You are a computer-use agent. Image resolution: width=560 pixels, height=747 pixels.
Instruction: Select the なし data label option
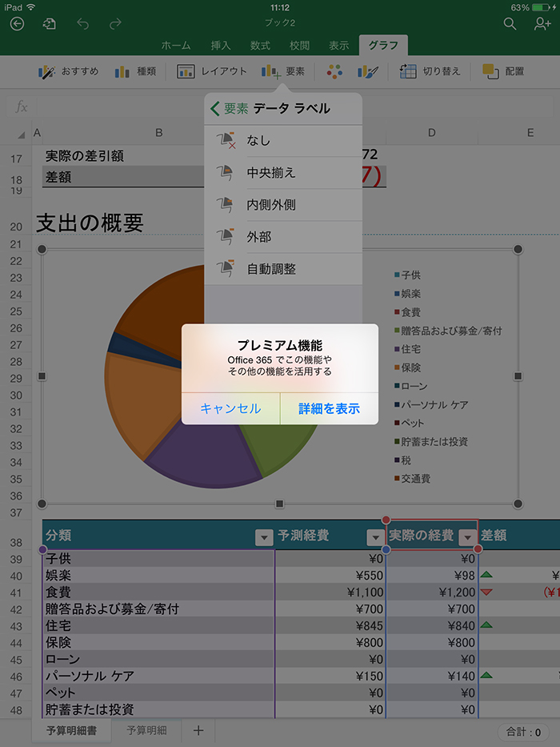(258, 141)
